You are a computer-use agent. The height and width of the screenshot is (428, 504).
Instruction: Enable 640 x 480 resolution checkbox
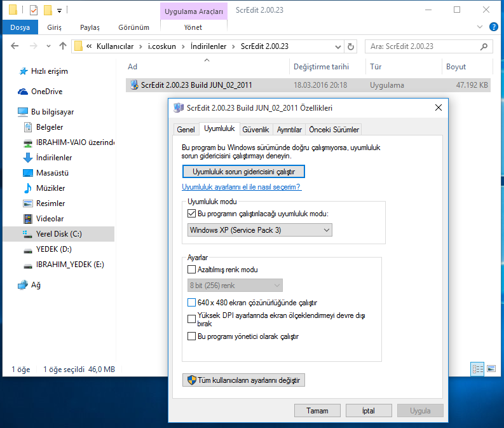coord(191,303)
